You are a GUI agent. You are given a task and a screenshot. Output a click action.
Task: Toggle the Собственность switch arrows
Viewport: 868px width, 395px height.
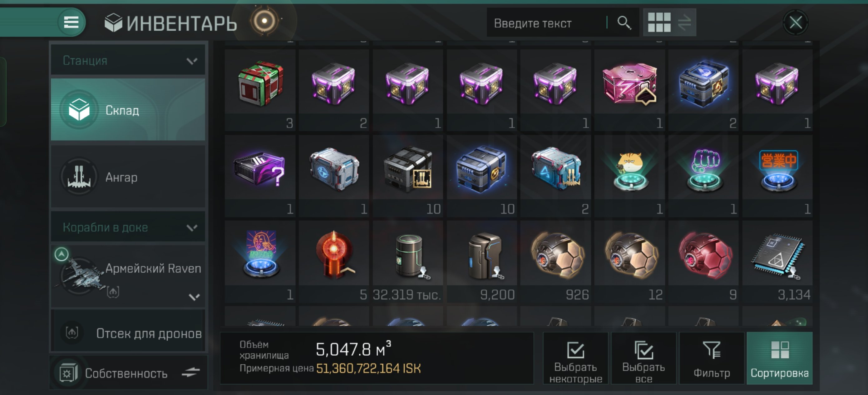(191, 372)
